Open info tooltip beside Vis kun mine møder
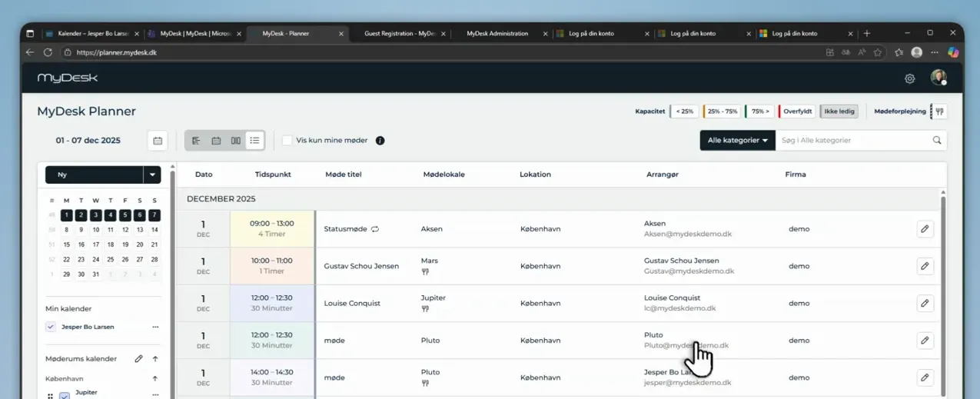This screenshot has height=399, width=980. pyautogui.click(x=380, y=141)
